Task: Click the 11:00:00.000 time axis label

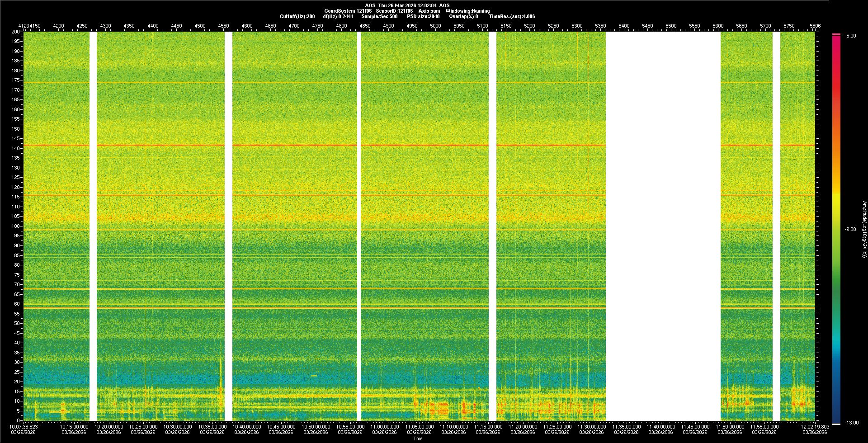Action: [x=385, y=427]
